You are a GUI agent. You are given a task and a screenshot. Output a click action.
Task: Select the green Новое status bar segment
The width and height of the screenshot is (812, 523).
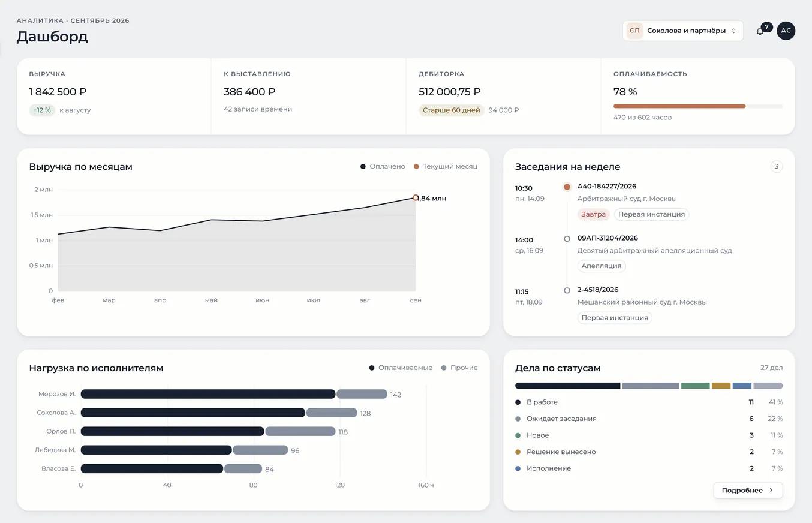[695, 386]
